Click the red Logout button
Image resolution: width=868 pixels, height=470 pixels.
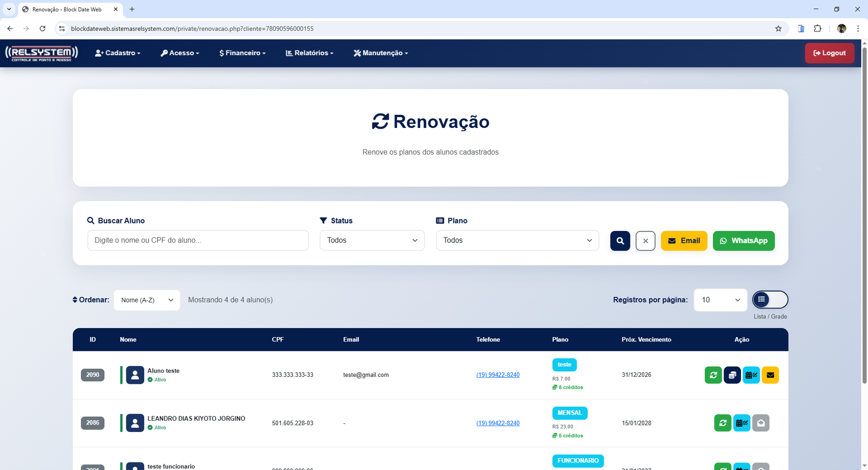829,53
